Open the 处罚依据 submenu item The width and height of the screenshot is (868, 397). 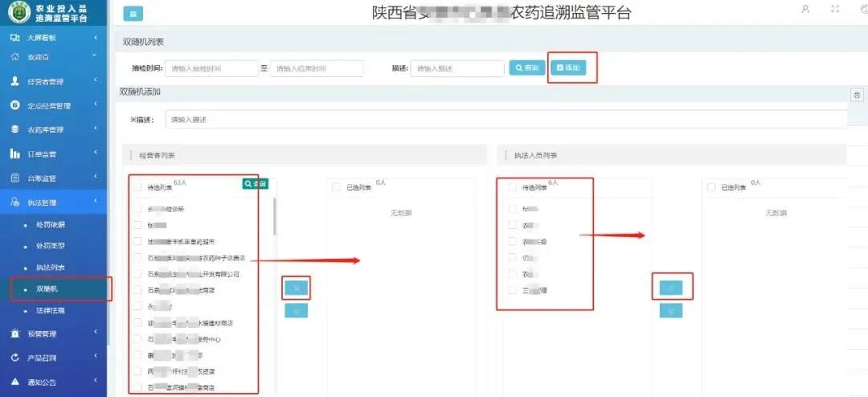click(x=50, y=224)
